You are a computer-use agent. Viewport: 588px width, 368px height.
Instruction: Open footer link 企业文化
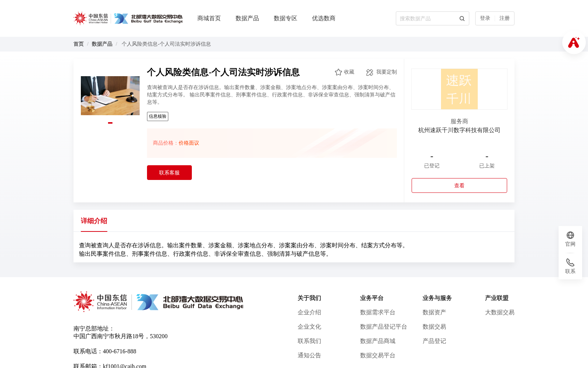click(x=309, y=327)
